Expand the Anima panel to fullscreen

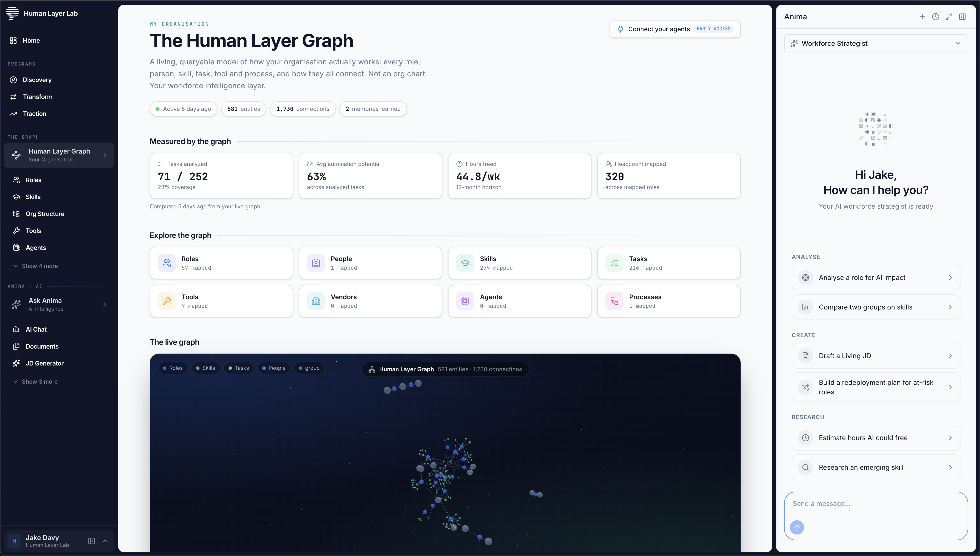click(949, 17)
